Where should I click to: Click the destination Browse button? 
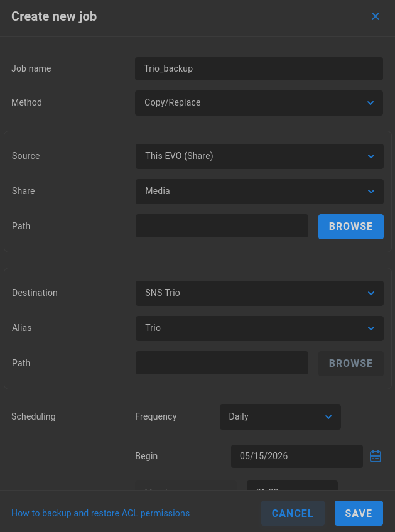pos(351,364)
